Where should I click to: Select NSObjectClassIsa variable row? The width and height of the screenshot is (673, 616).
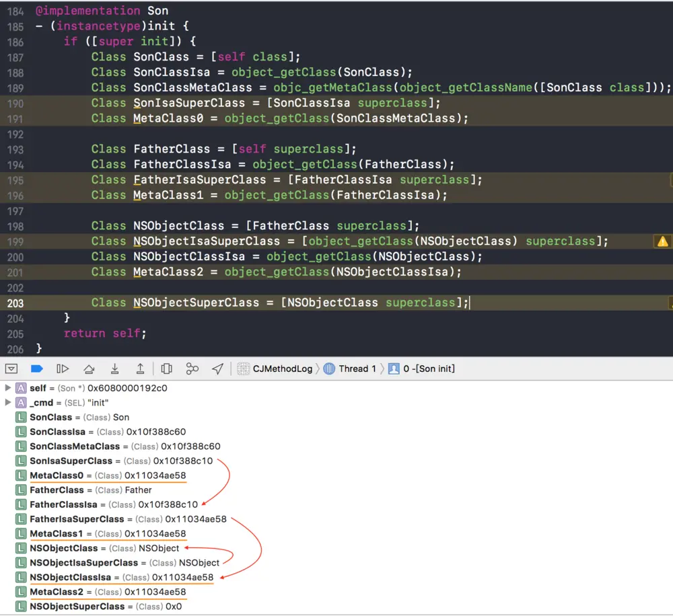(114, 578)
